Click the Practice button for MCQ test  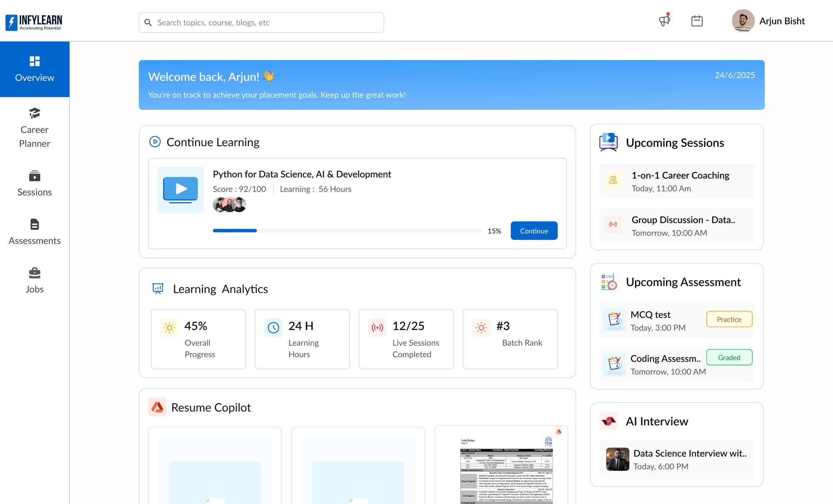coord(729,319)
